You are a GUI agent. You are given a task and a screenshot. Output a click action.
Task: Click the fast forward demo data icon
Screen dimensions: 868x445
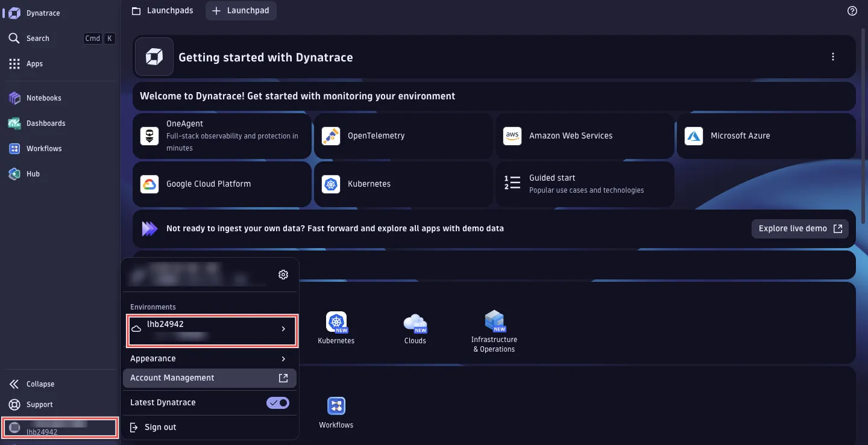(x=149, y=229)
